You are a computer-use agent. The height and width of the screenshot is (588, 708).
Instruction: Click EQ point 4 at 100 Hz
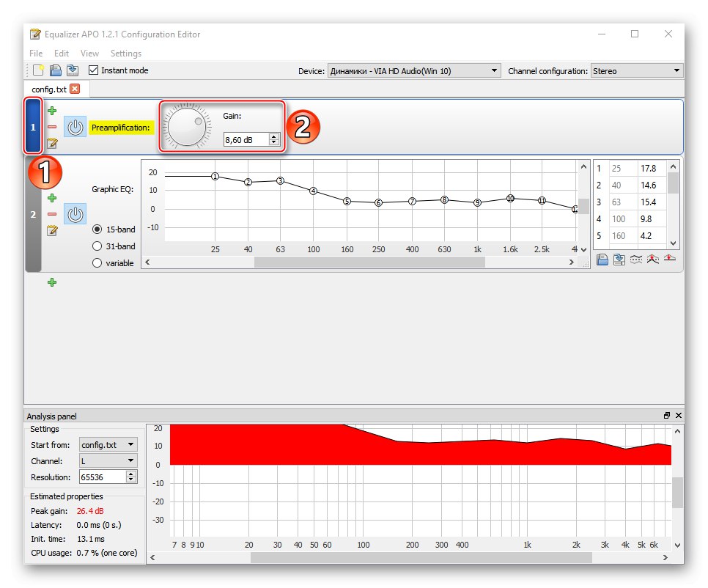coord(314,191)
